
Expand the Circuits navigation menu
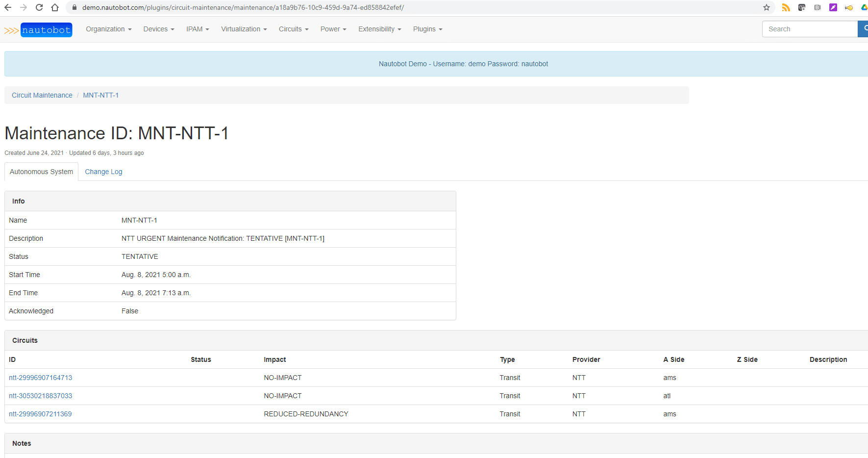coord(294,29)
